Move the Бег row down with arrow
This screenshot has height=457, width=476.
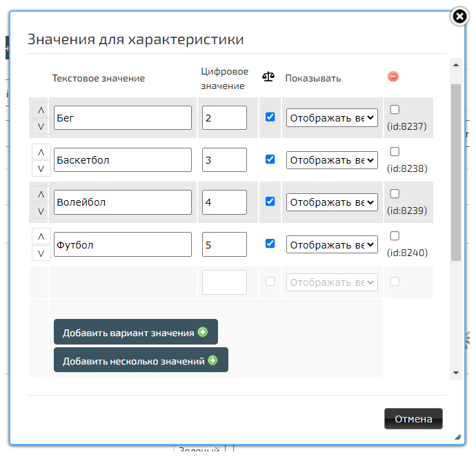[x=40, y=126]
